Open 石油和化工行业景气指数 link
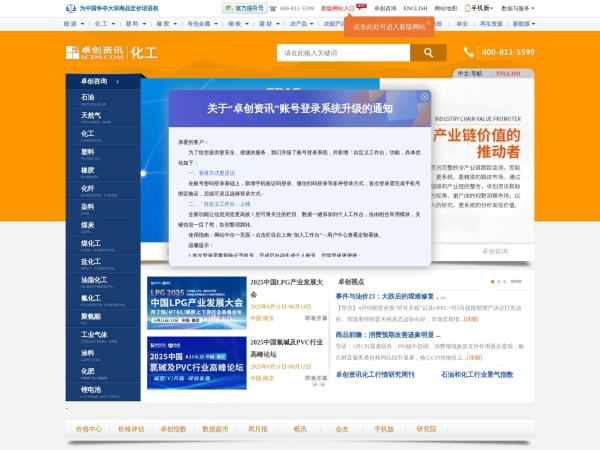600x450 pixels. (477, 375)
